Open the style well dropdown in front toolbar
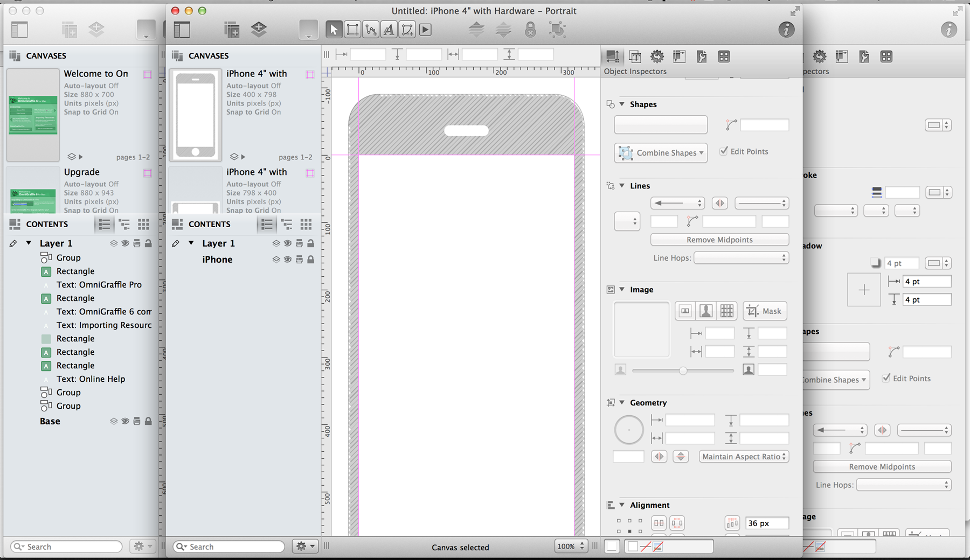 [308, 30]
